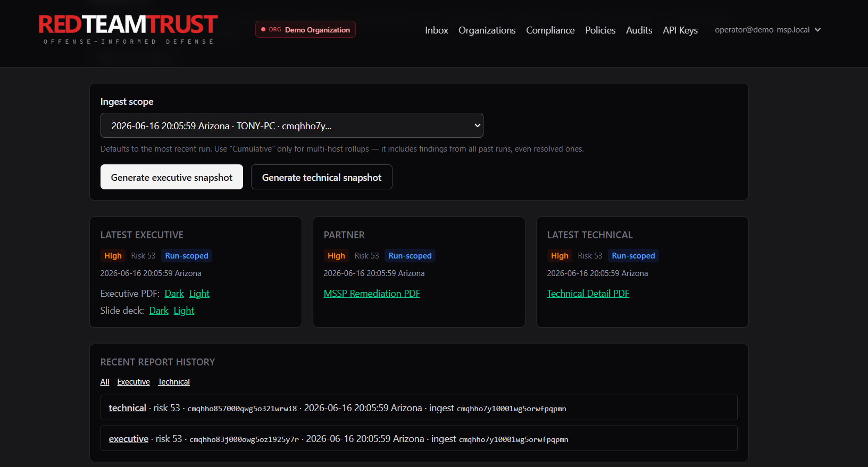
Task: Generate technical snapshot
Action: coord(321,177)
